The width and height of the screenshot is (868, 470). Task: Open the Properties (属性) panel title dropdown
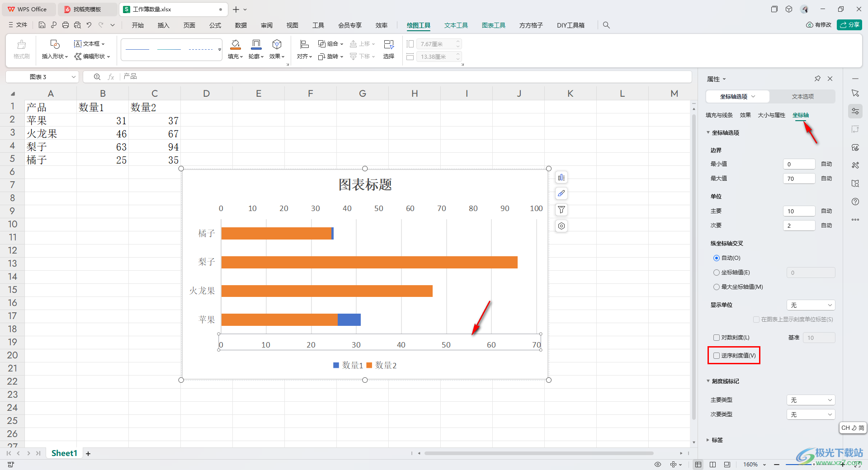[x=724, y=79]
